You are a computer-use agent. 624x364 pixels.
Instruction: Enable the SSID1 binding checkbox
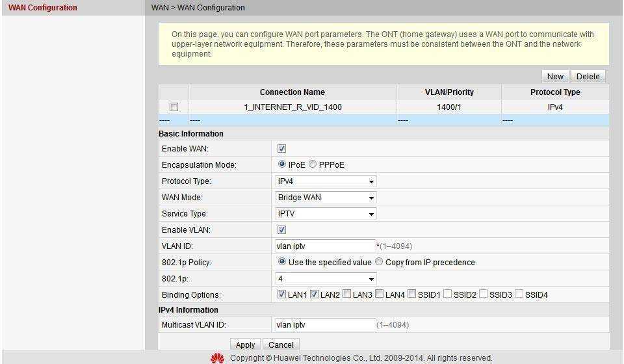click(x=412, y=294)
